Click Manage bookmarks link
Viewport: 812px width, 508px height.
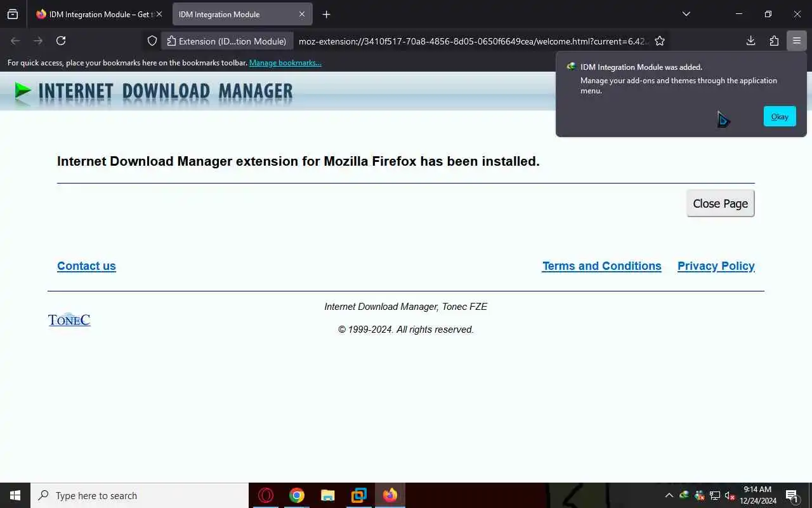pos(285,63)
